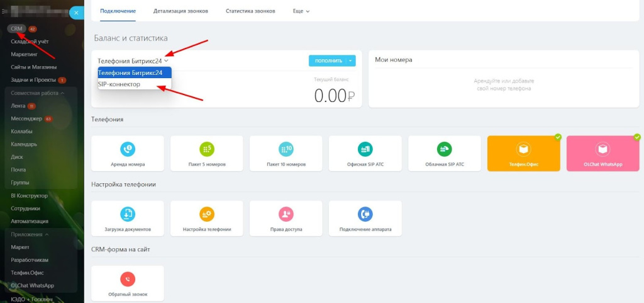Screen dimensions: 644x303
Task: Open the Офисная SIP АТС icon
Action: click(x=365, y=149)
